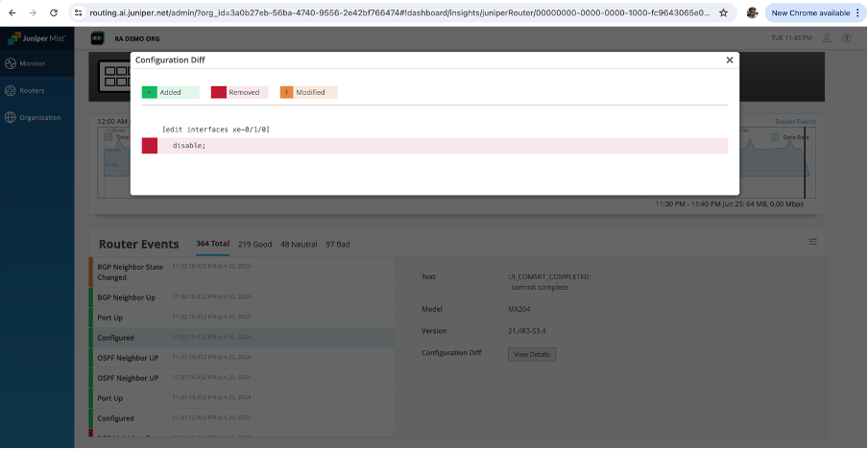Open the user account icon
The height and width of the screenshot is (449, 868).
[827, 38]
